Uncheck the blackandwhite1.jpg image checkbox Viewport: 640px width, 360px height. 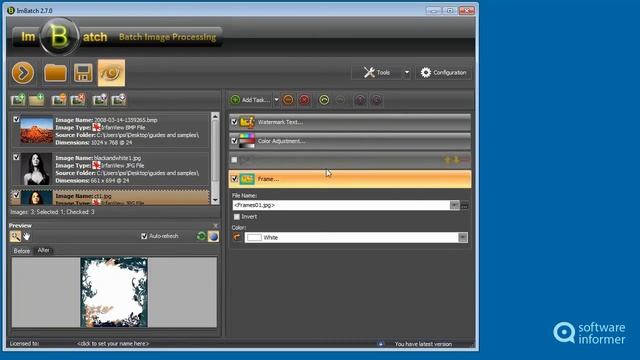[x=16, y=157]
